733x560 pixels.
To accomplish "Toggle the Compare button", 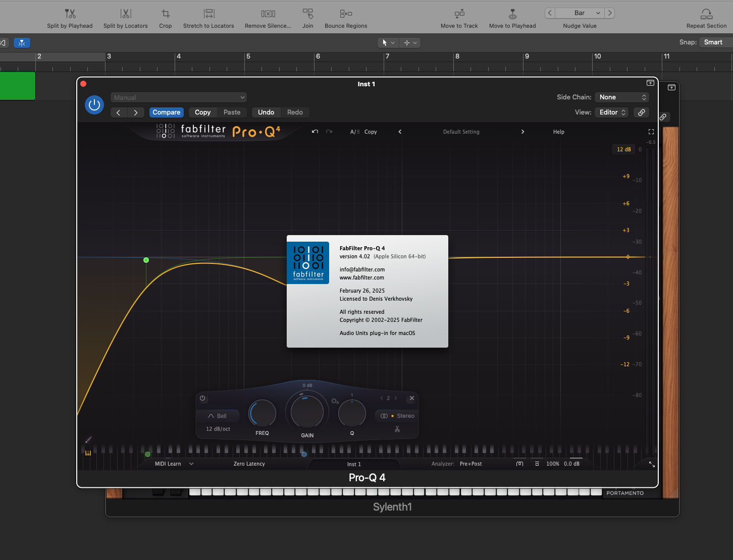I will pyautogui.click(x=166, y=113).
